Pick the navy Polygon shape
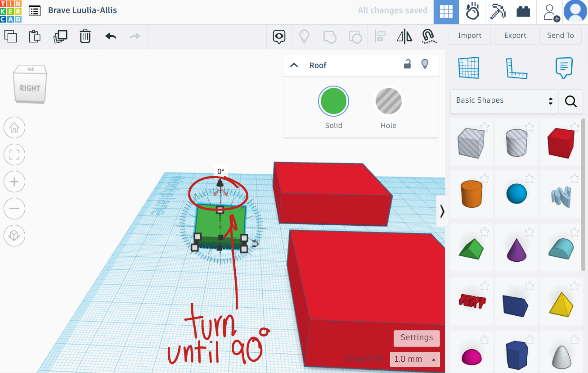Screen dimensions: 588x373 pyautogui.click(x=516, y=352)
